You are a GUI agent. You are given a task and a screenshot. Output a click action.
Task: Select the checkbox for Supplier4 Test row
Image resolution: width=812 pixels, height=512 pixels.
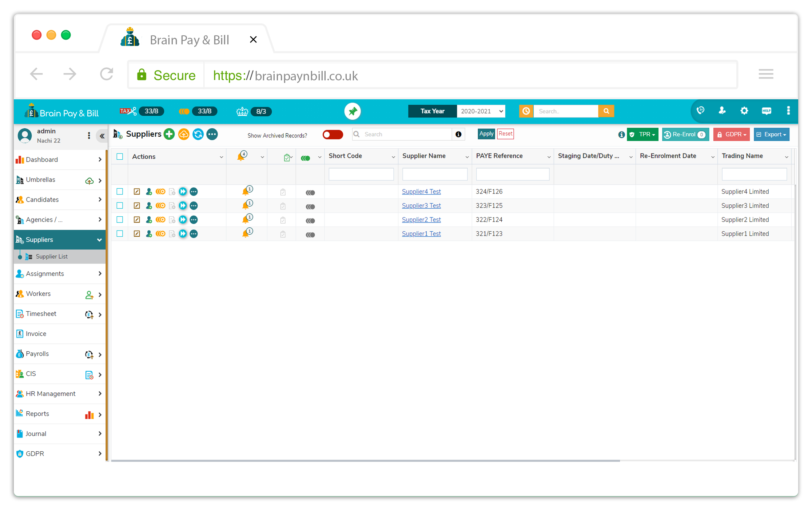(120, 192)
